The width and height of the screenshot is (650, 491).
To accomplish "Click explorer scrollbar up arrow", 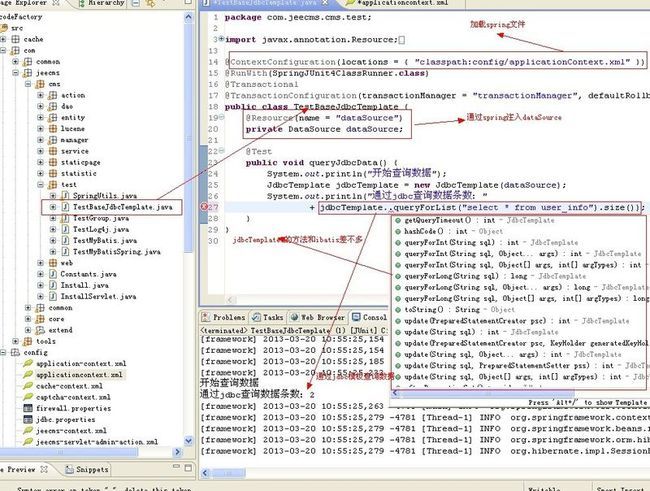I will [189, 17].
